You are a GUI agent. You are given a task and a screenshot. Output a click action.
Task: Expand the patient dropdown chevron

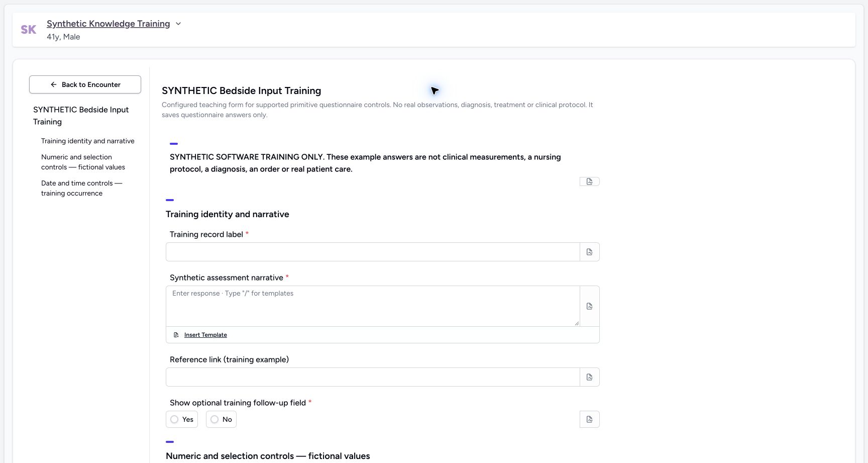click(178, 24)
